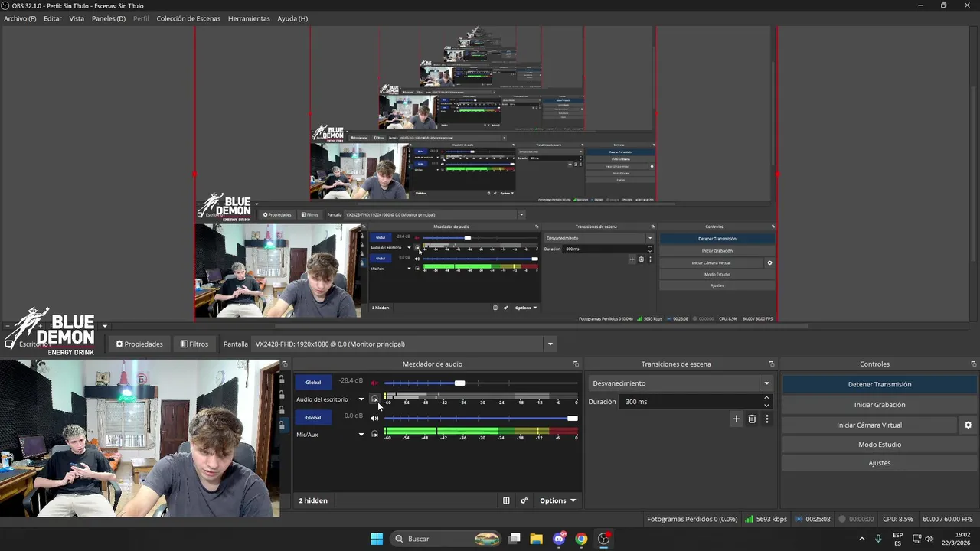Open the Paneles menu
This screenshot has width=980, height=551.
click(x=109, y=18)
